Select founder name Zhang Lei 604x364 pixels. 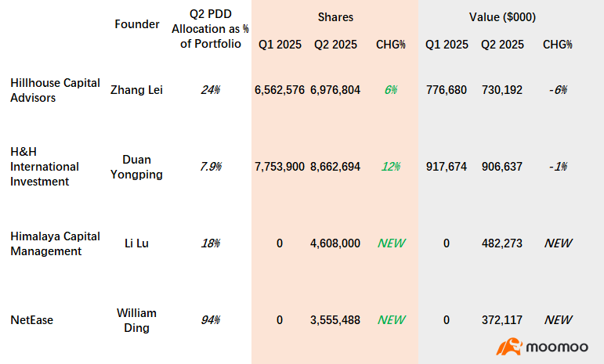click(x=136, y=90)
